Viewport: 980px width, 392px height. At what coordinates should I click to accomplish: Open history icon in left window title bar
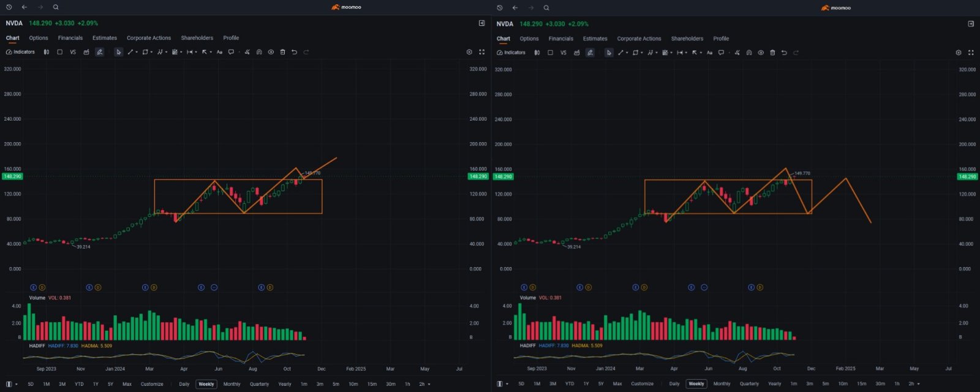[9, 7]
